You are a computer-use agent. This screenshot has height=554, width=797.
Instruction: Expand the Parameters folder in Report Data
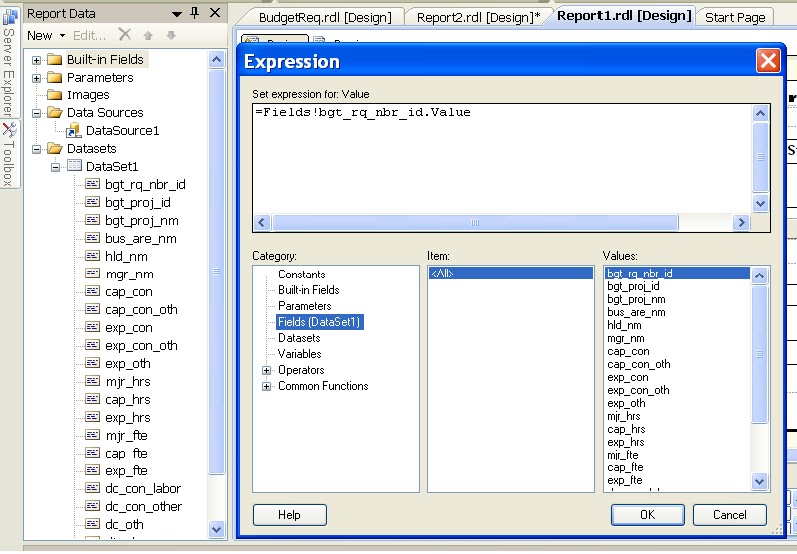click(x=36, y=78)
